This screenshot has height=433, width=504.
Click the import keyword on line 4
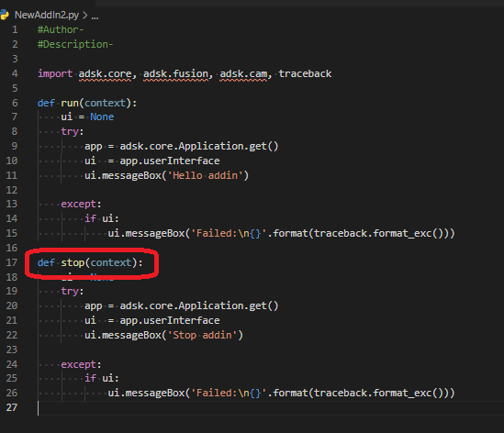point(55,74)
